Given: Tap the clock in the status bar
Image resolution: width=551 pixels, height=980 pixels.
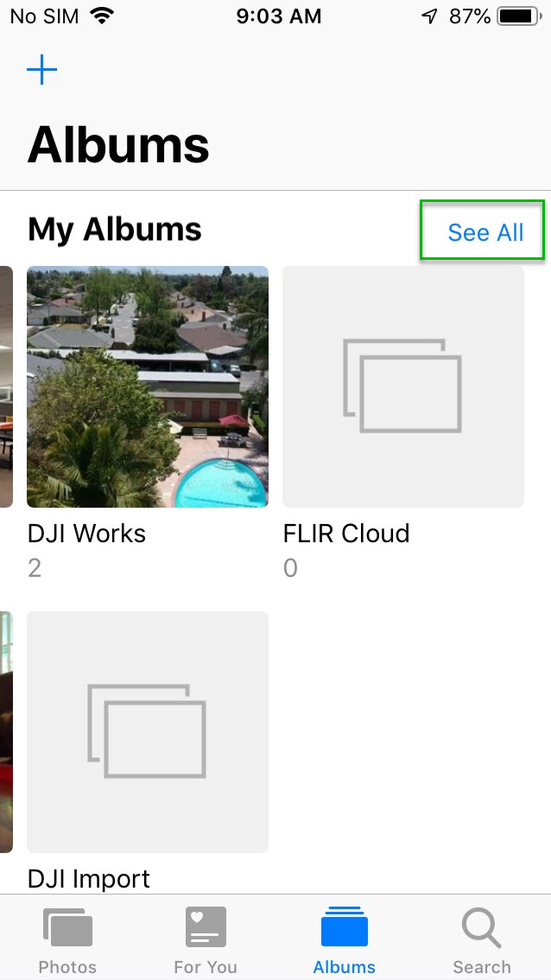Looking at the screenshot, I should pyautogui.click(x=279, y=16).
